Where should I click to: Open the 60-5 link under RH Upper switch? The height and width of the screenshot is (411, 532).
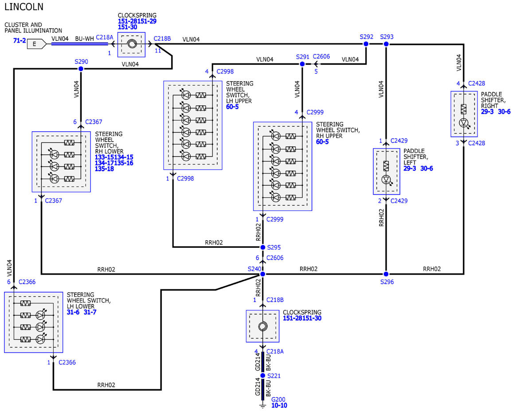click(x=323, y=142)
